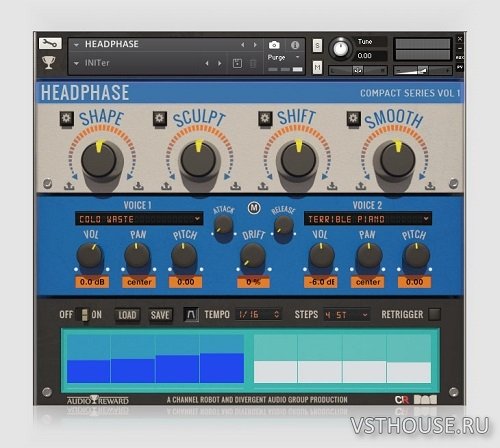Click the ATTACK knob
500x448 pixels.
223,226
